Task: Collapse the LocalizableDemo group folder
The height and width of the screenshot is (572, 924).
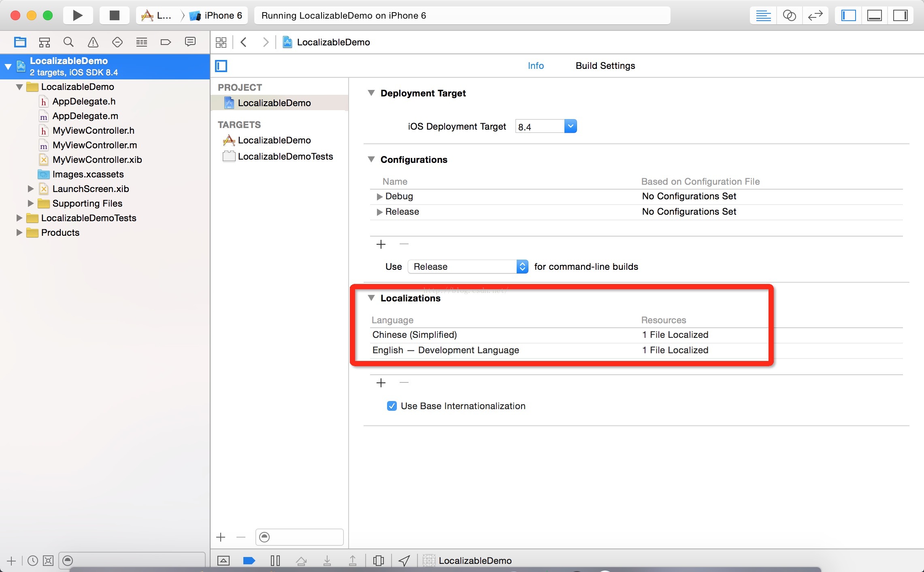Action: [x=19, y=87]
